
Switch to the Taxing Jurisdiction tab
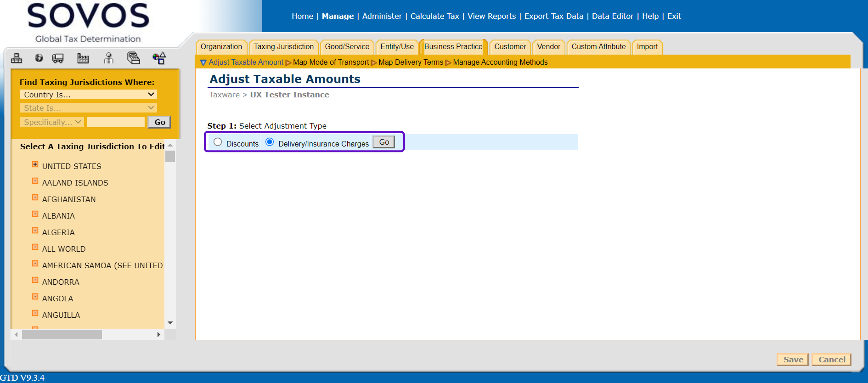pyautogui.click(x=283, y=47)
